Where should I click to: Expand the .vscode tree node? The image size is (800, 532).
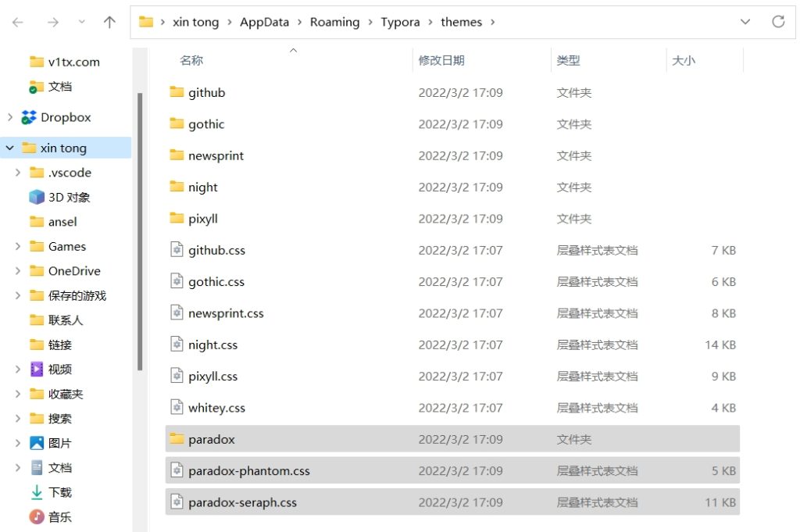pyautogui.click(x=18, y=173)
